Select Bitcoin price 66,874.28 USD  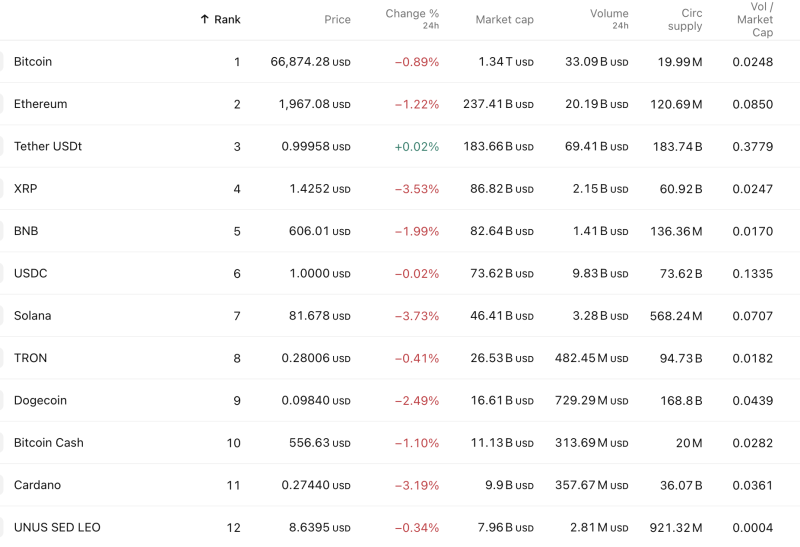pos(310,62)
